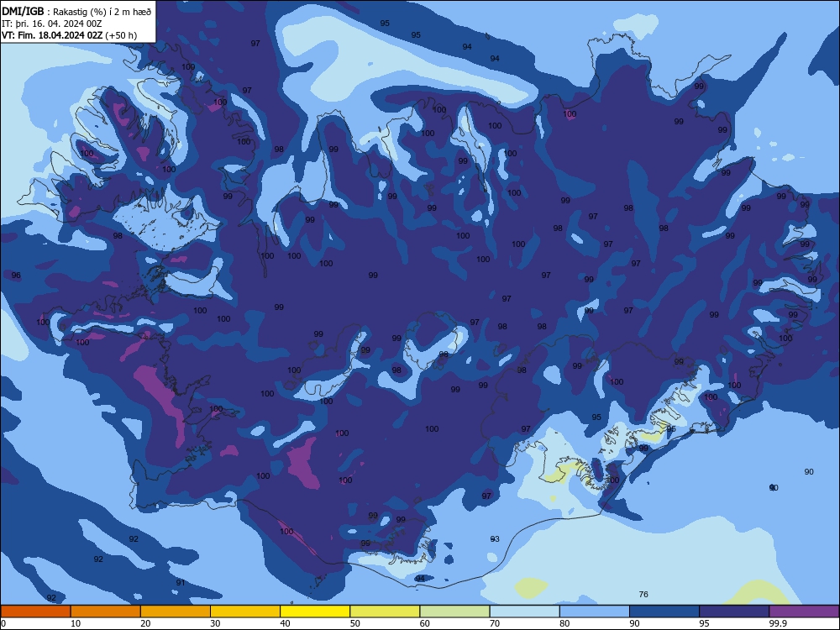Click the amber 20-30 legend swatch
This screenshot has height=630, width=840.
176,612
